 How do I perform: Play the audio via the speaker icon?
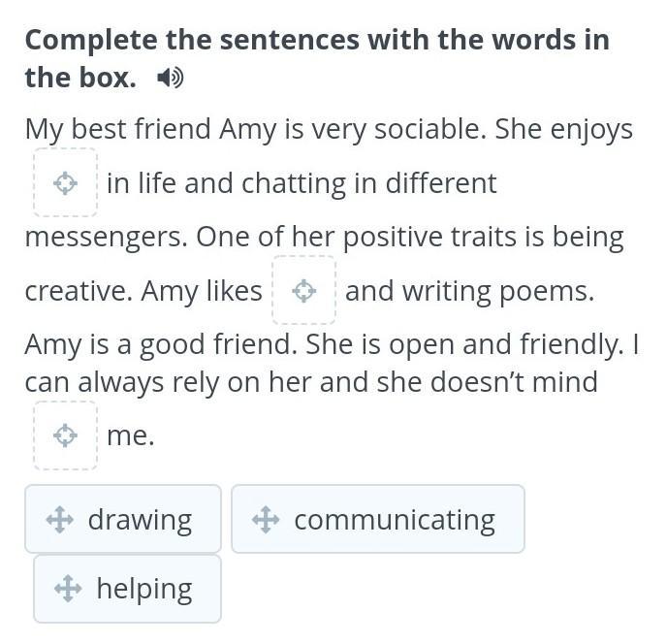171,78
